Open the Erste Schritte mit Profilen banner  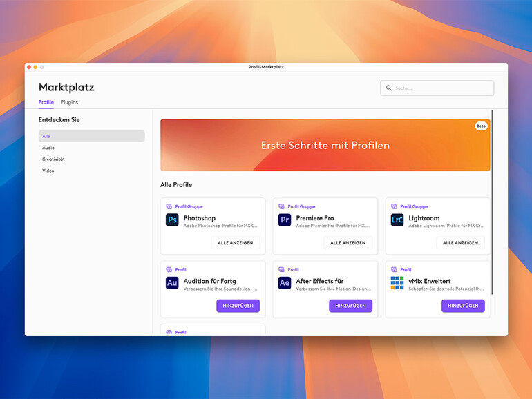325,145
